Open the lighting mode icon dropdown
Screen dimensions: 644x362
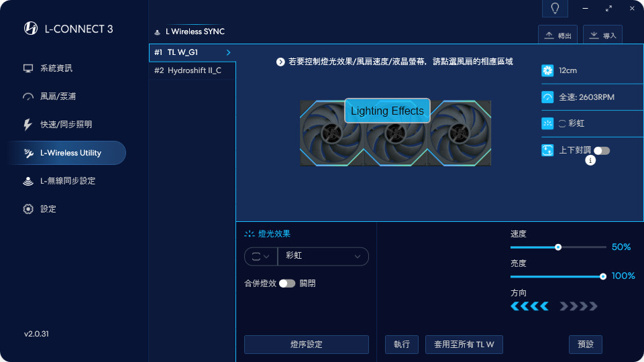[261, 257]
